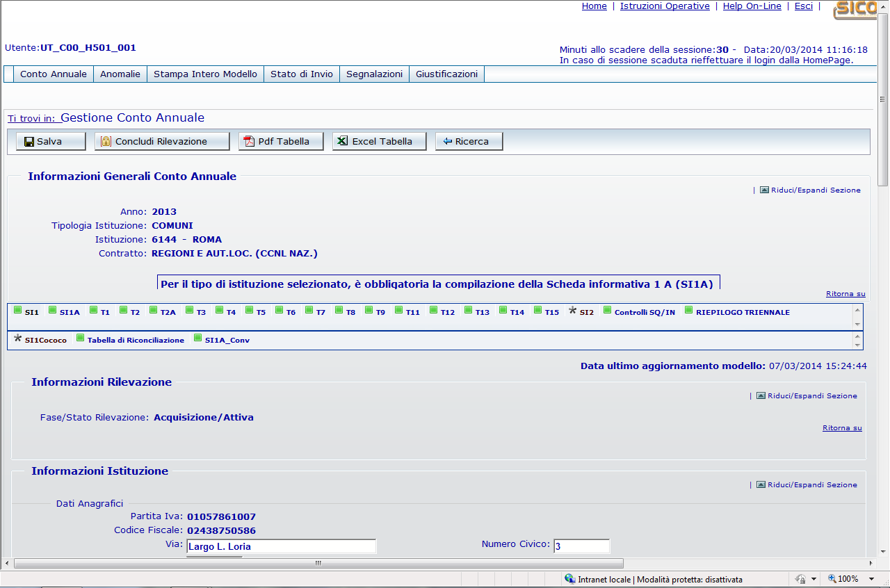Screen dimensions: 890x588
Task: Click the asterisk icon beside SI2
Action: tap(573, 310)
